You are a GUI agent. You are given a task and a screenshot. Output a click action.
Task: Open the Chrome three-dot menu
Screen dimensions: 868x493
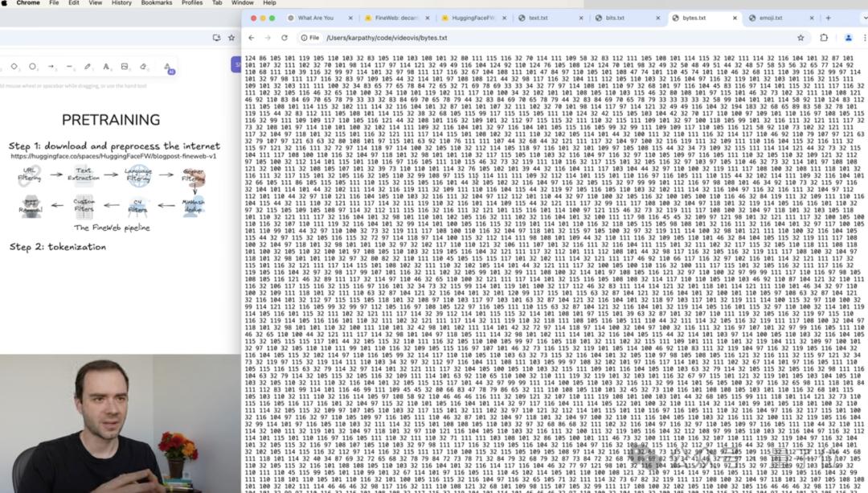865,38
